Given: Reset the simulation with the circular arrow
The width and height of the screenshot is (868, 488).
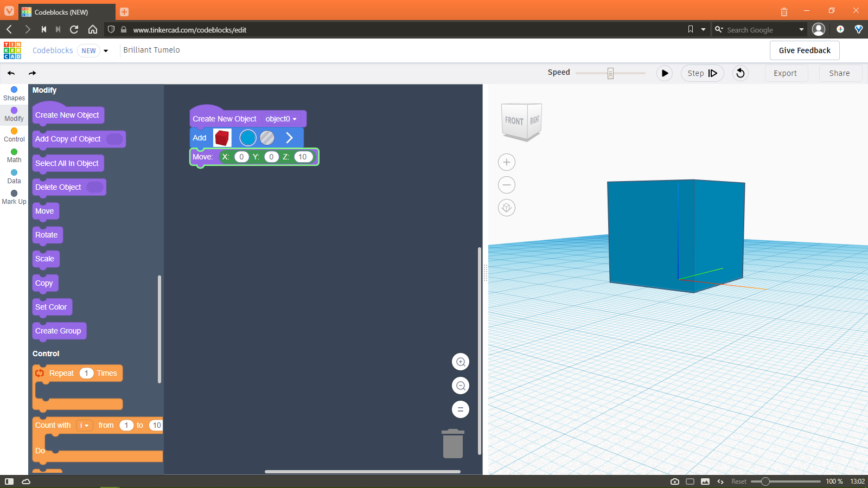Looking at the screenshot, I should [741, 73].
